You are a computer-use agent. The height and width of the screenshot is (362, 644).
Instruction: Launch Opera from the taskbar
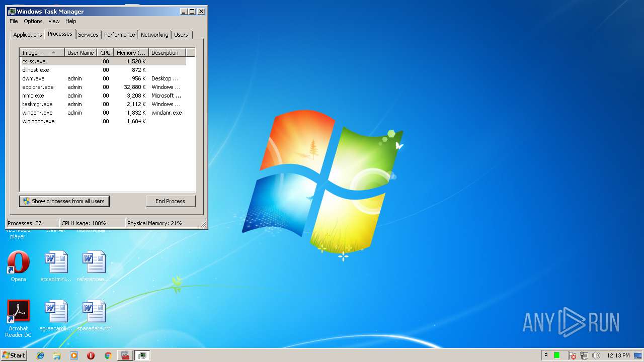point(91,355)
